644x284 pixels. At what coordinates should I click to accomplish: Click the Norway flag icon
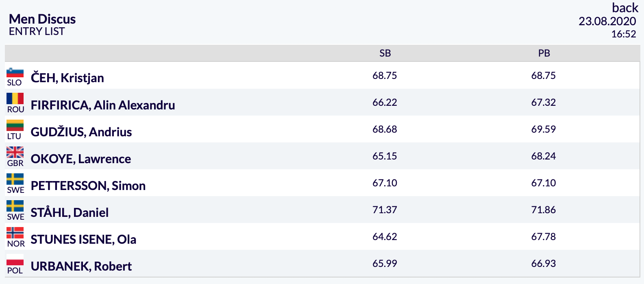click(x=15, y=233)
